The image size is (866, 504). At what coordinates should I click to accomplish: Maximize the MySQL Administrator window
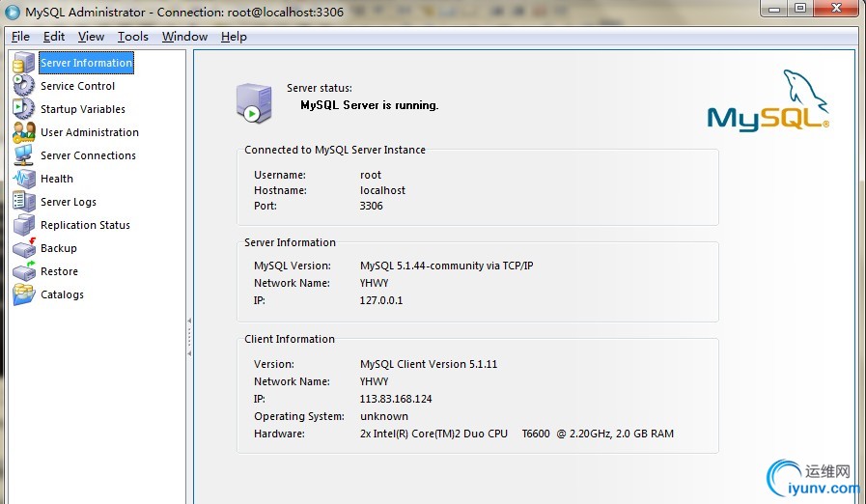[800, 9]
